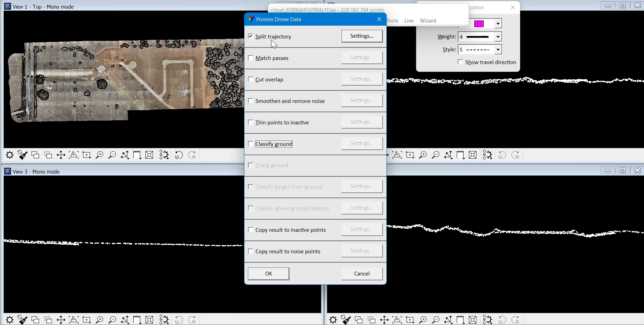Image resolution: width=644 pixels, height=325 pixels.
Task: Toggle Show travel direction checkbox
Action: [460, 62]
